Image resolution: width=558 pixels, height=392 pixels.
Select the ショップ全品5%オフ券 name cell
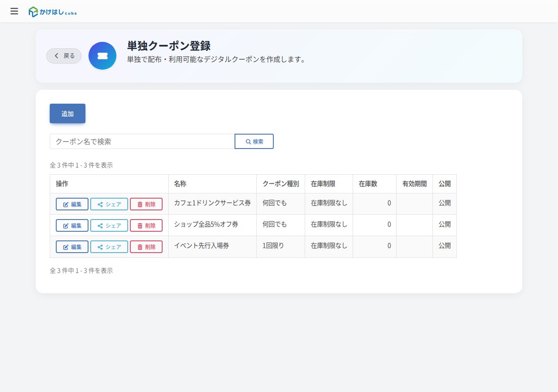(212, 224)
